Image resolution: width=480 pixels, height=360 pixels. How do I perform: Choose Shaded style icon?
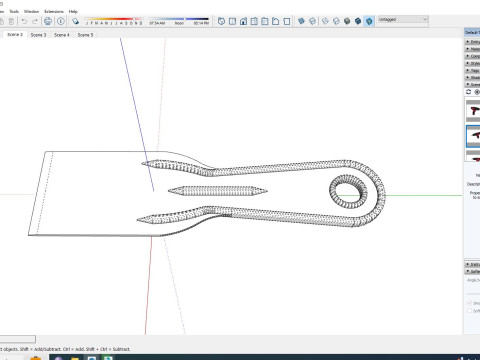click(347, 21)
